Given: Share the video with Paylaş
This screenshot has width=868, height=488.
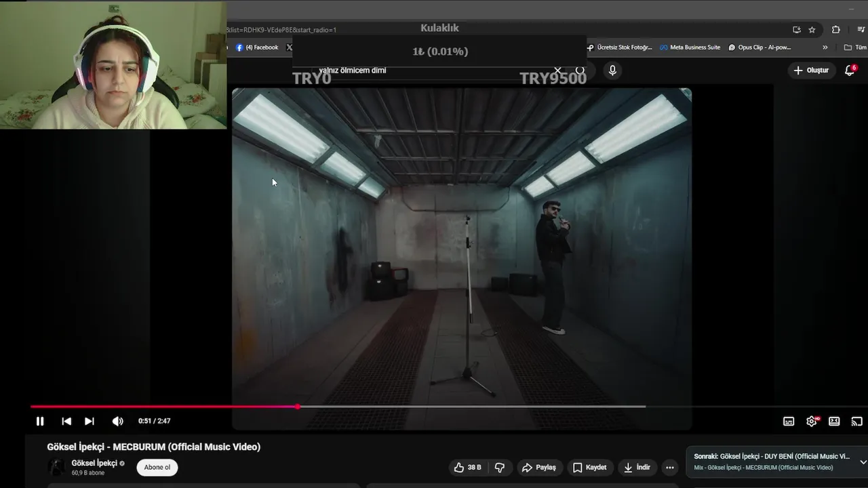Looking at the screenshot, I should [x=538, y=468].
